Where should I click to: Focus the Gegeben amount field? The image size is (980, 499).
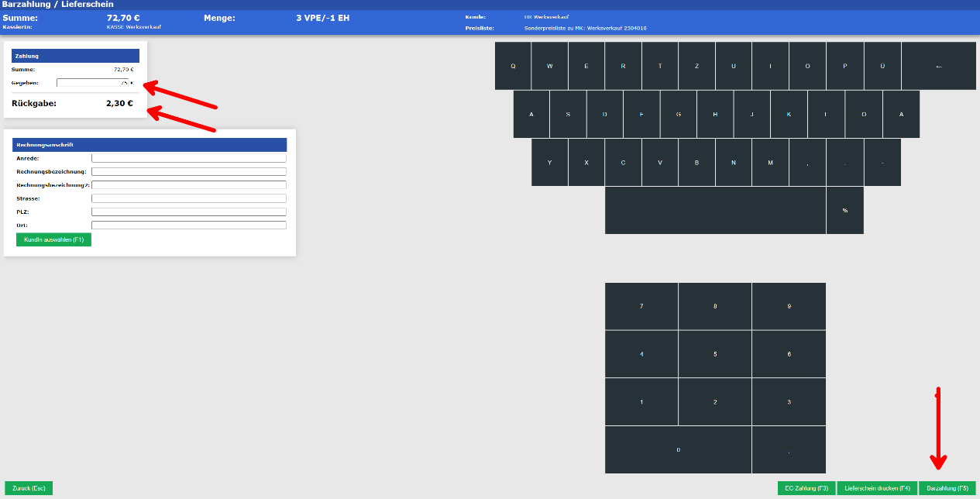click(x=92, y=83)
